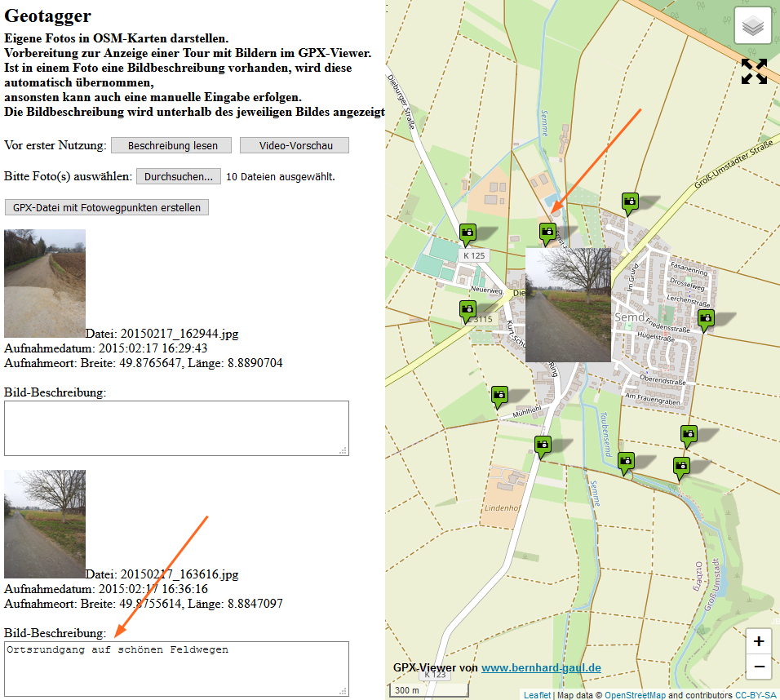The width and height of the screenshot is (780, 700).
Task: Open the Video-Vorschau button
Action: click(x=295, y=145)
